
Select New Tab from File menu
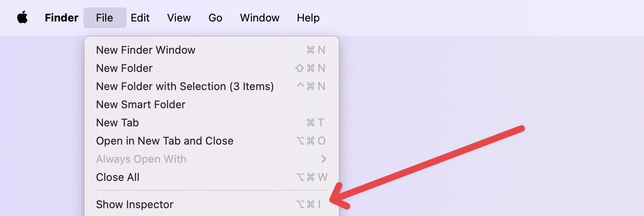pyautogui.click(x=117, y=123)
